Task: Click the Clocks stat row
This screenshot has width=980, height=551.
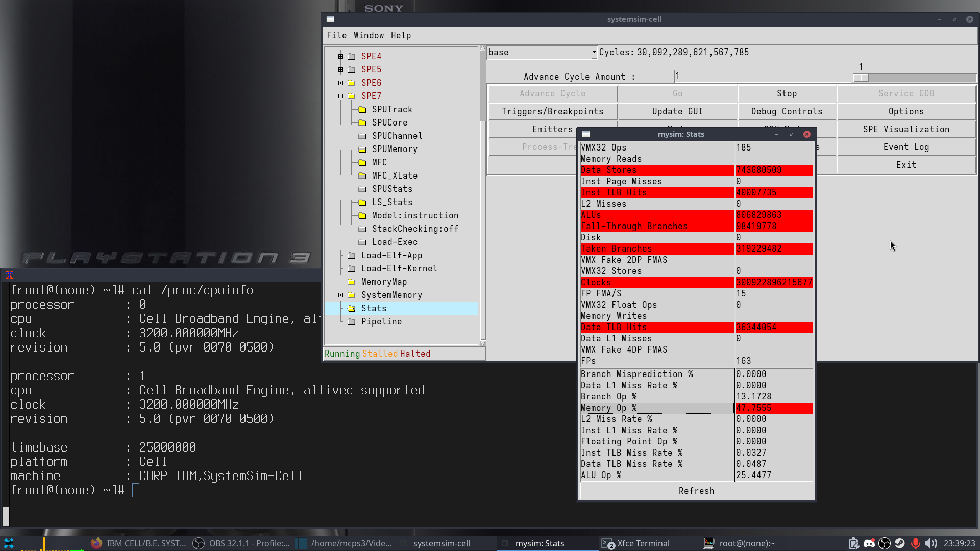Action: pyautogui.click(x=696, y=282)
